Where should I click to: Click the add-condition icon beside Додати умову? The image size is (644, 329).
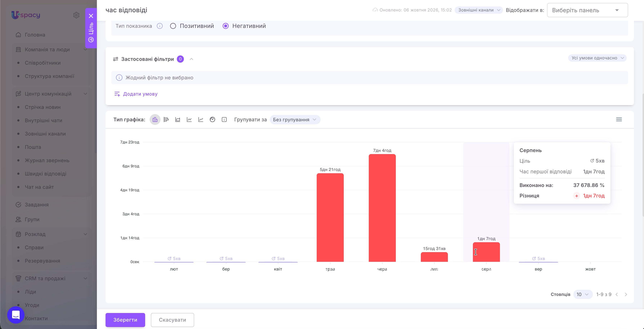[117, 94]
